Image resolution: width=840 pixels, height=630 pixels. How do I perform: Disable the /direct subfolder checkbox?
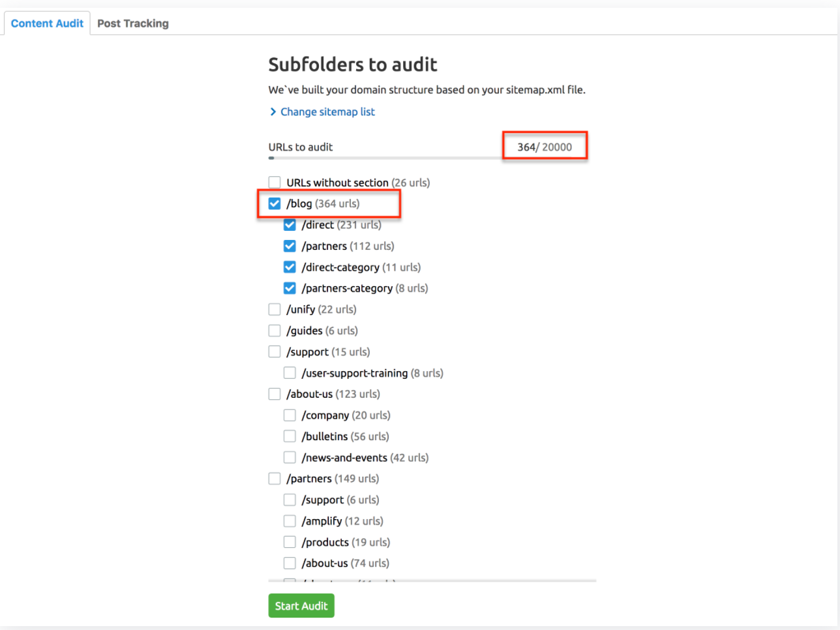coord(290,224)
